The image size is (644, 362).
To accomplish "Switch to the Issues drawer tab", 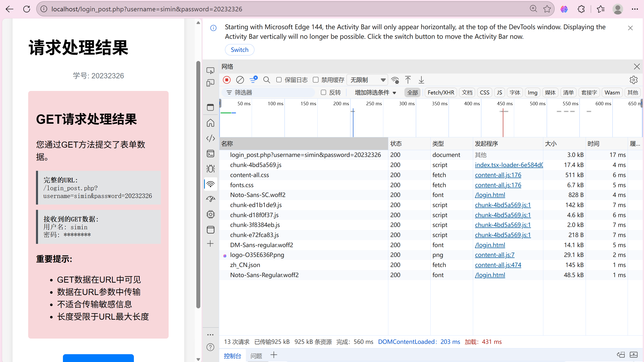I will [x=256, y=356].
